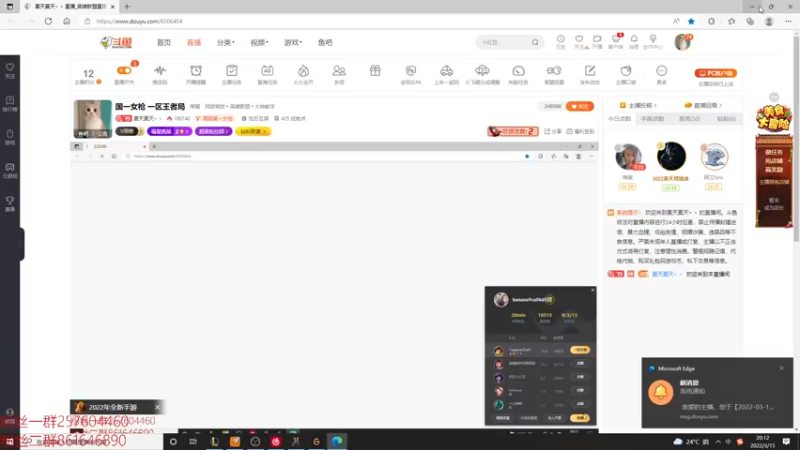Click the 分享 share link
Viewport: 800px width, 450px height.
[553, 131]
